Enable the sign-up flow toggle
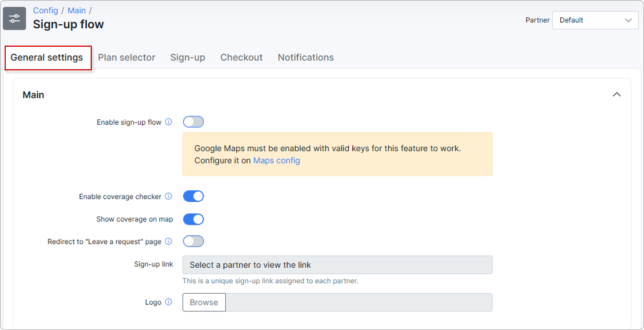The image size is (644, 330). click(193, 122)
